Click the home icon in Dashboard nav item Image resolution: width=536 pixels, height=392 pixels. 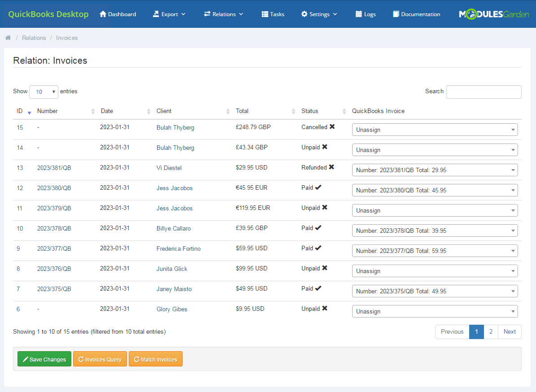103,14
